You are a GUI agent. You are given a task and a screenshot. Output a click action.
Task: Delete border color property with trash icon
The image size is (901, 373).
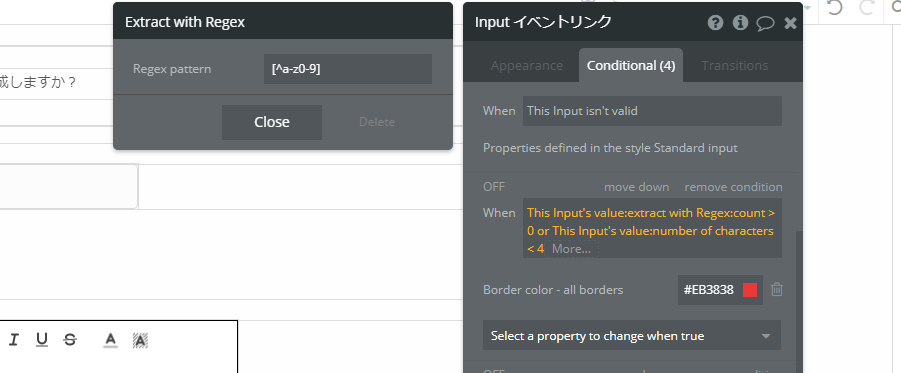click(776, 290)
